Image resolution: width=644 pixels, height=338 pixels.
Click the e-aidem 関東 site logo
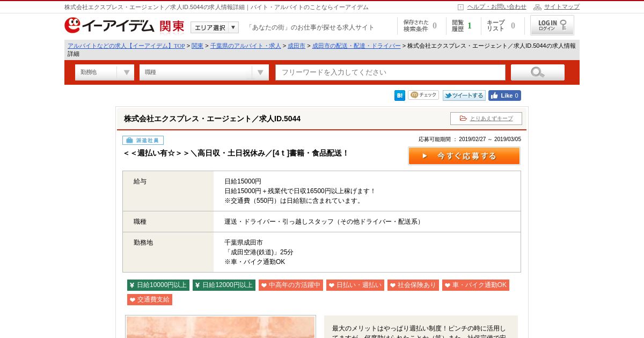coord(125,25)
